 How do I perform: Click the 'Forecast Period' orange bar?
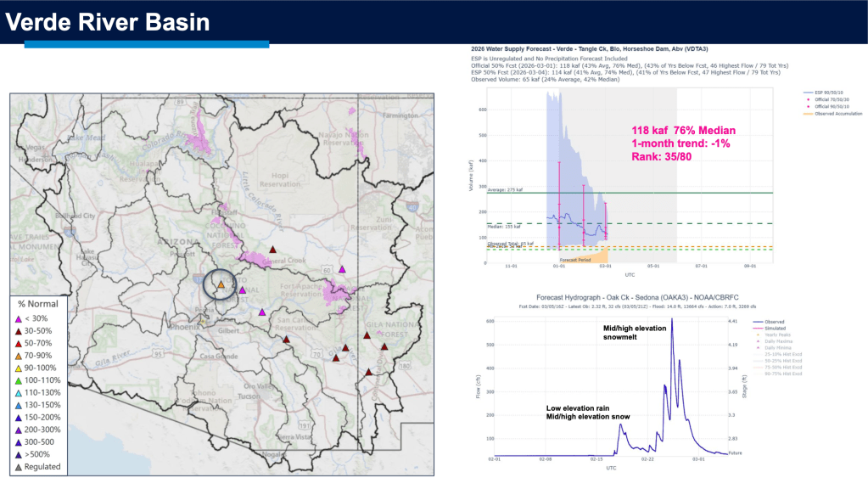[584, 256]
